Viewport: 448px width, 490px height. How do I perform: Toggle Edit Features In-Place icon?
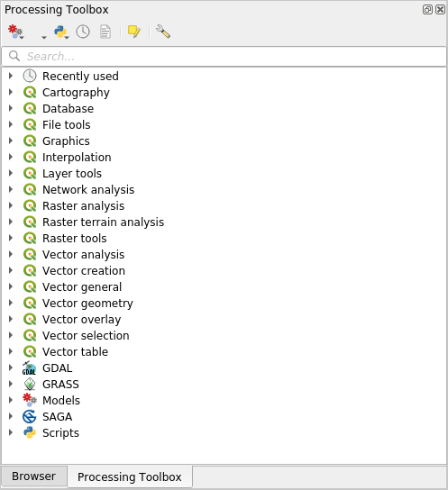coord(134,32)
